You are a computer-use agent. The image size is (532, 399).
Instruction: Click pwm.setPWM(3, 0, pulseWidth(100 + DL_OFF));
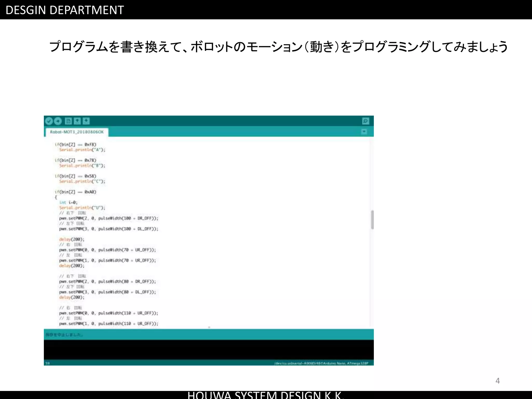(x=109, y=229)
